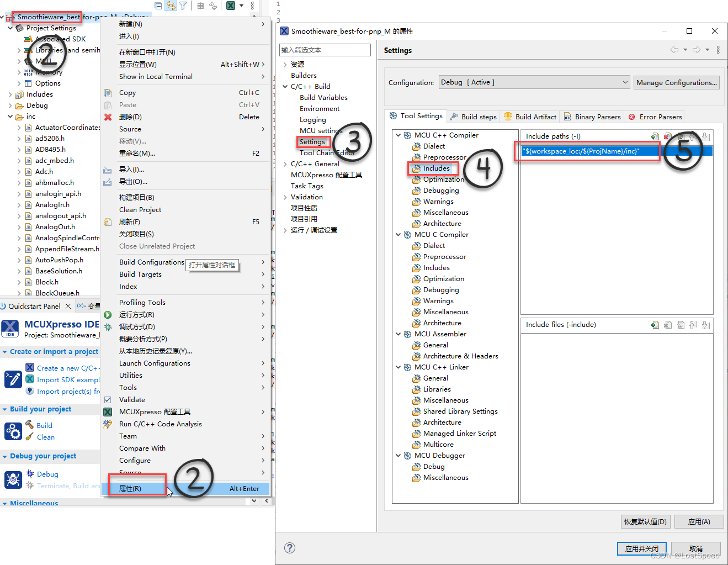Click the filter text input field
The image size is (728, 565).
[325, 50]
